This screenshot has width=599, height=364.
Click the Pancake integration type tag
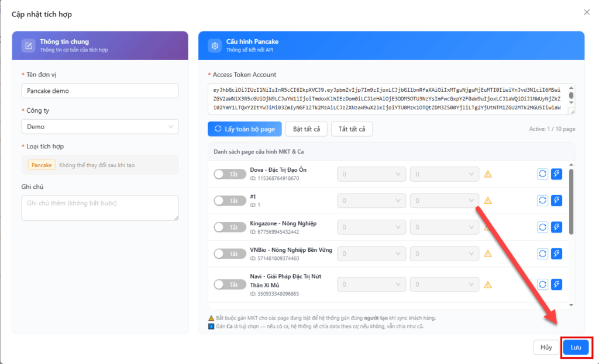tap(42, 165)
